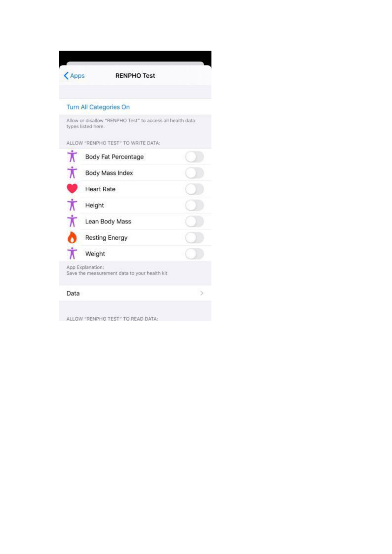Tap the Height figure icon
Viewport: 392px width, 554px height.
[x=72, y=205]
